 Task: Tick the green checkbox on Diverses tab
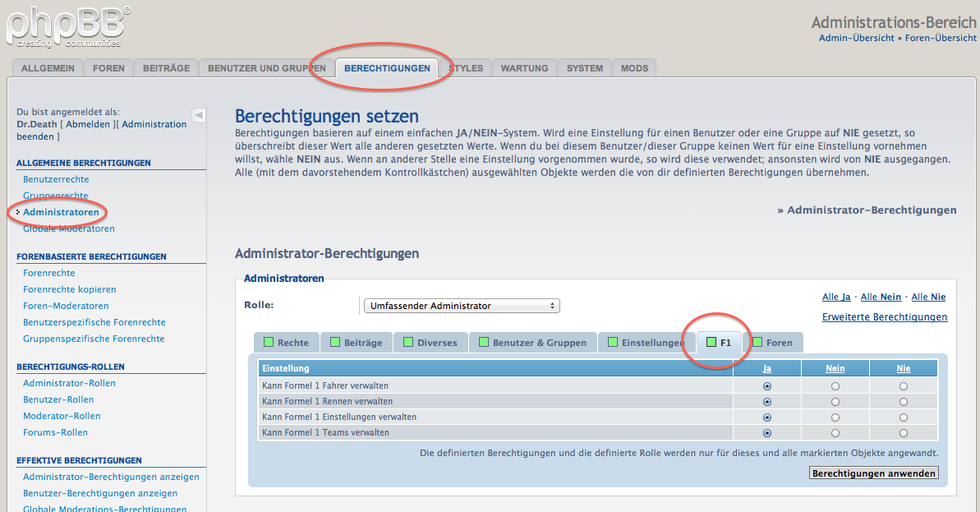408,342
